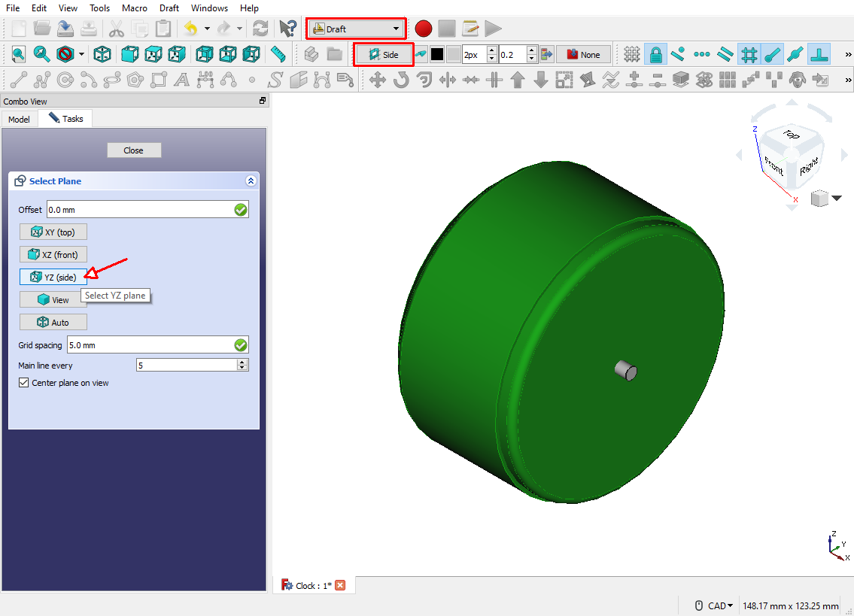Select the Draft Offset tool
854x616 pixels.
tap(424, 80)
